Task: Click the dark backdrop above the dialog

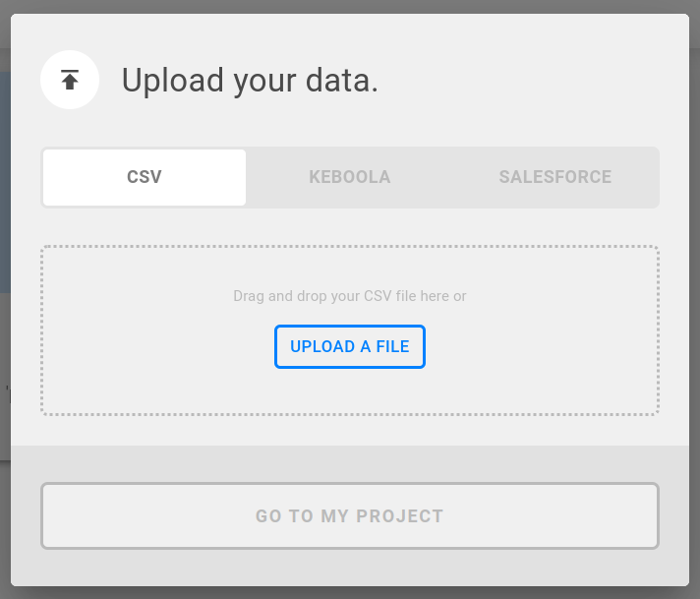Action: (x=350, y=6)
